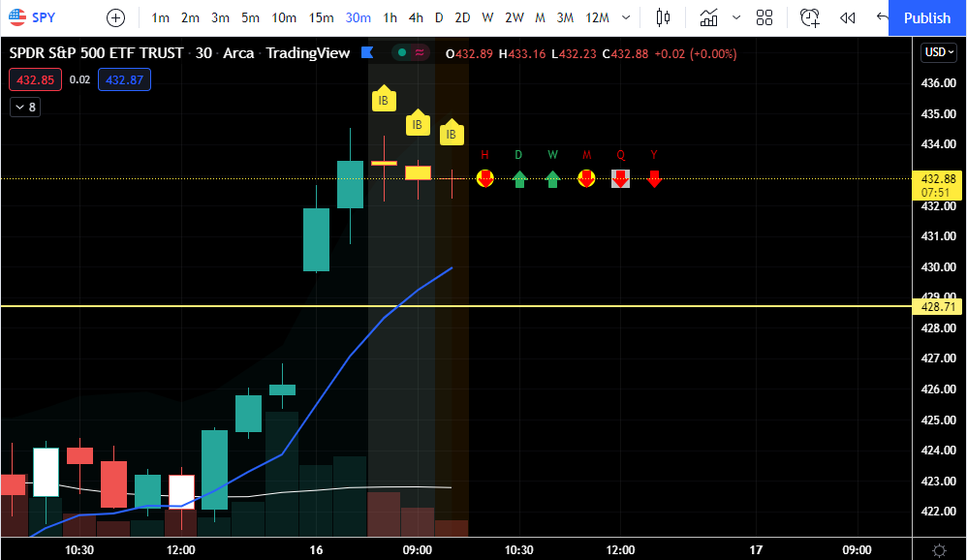The image size is (967, 560).
Task: Click the H timeframe red down arrow
Action: click(485, 179)
